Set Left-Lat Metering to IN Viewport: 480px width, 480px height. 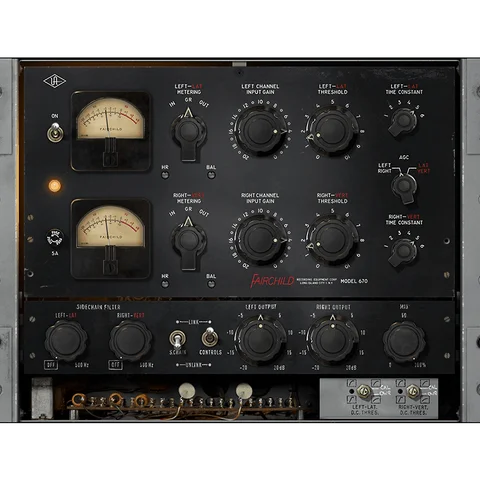tap(172, 104)
